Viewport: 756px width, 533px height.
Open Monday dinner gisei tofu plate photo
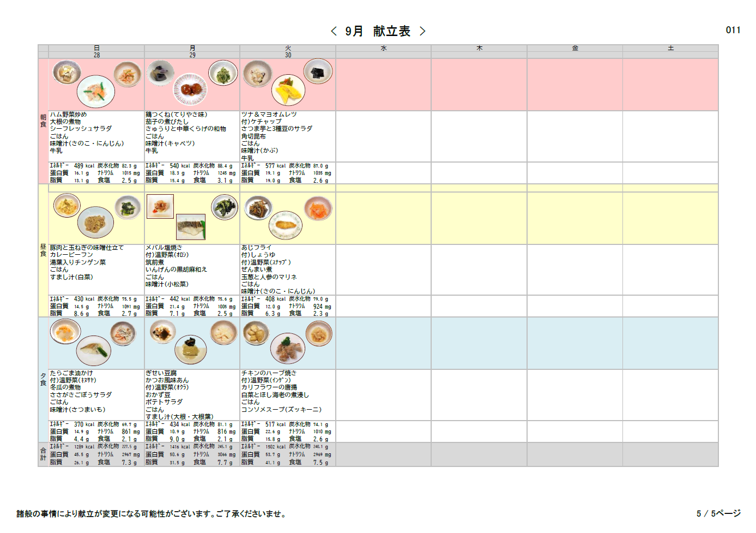(191, 350)
